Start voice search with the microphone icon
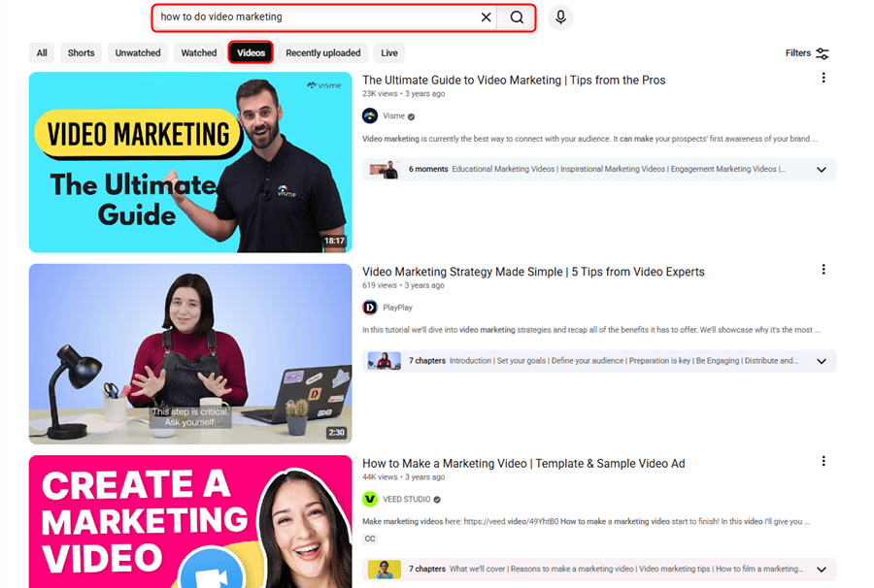Screen dimensions: 874x588 point(560,17)
